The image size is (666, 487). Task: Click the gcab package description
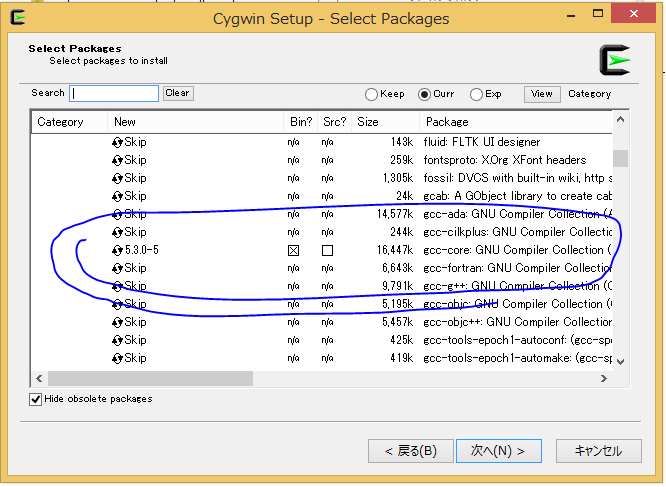(x=517, y=197)
